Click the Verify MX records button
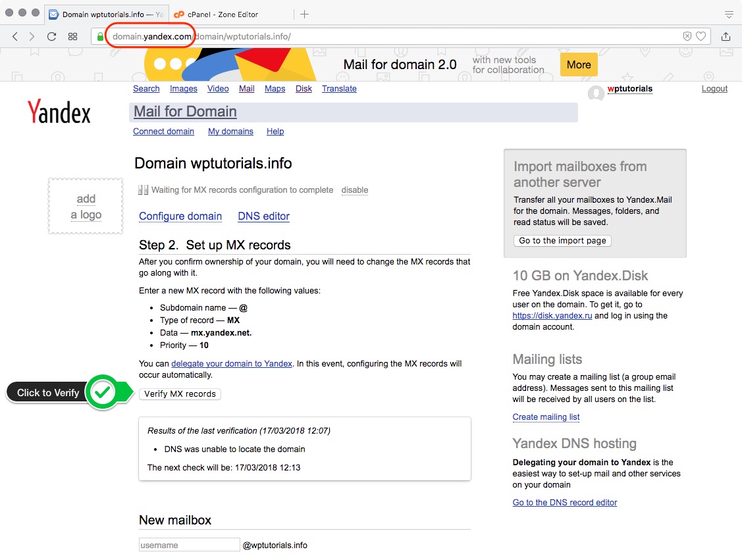This screenshot has height=560, width=742. (x=180, y=394)
